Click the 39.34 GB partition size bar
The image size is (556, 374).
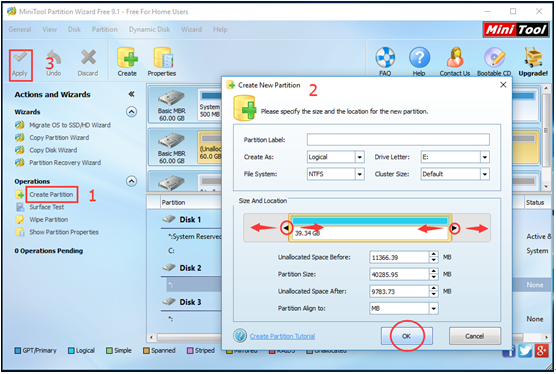pyautogui.click(x=370, y=228)
